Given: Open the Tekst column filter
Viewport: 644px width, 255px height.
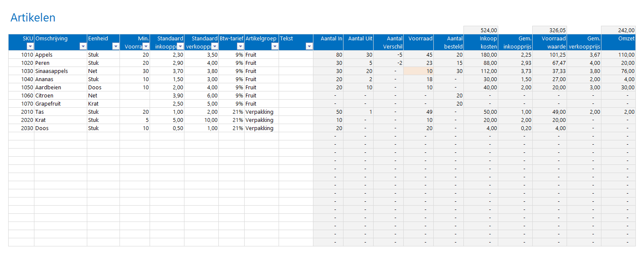Looking at the screenshot, I should click(x=310, y=46).
